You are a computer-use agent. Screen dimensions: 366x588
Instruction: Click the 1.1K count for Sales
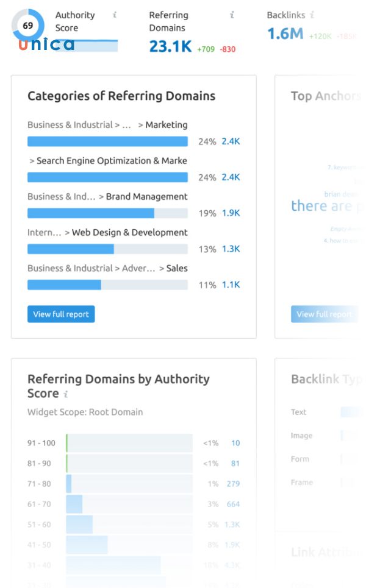231,285
